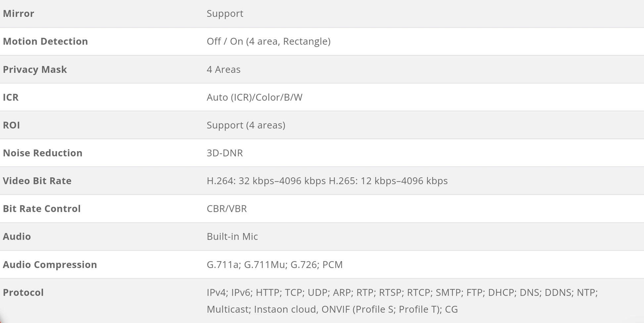This screenshot has width=644, height=323.
Task: Select the Bit Rate Control label
Action: [x=42, y=208]
